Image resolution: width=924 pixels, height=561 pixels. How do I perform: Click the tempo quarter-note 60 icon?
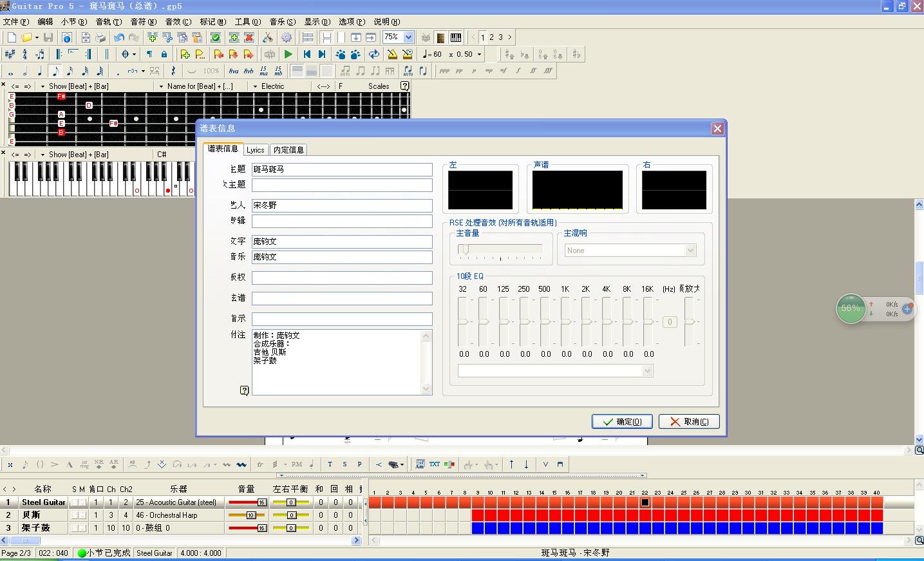point(432,54)
